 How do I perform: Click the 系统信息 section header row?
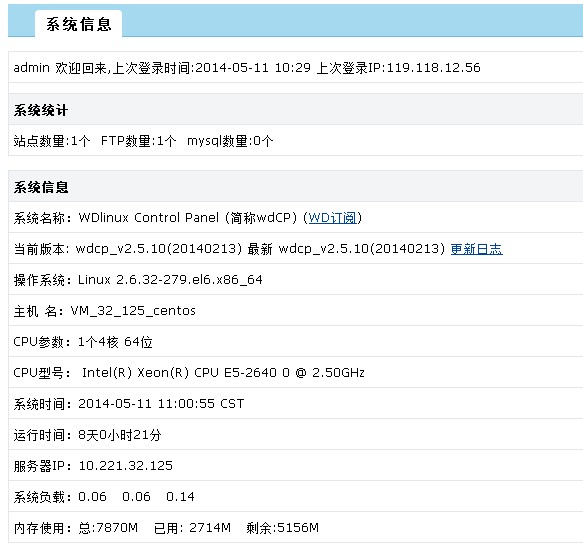pyautogui.click(x=296, y=187)
